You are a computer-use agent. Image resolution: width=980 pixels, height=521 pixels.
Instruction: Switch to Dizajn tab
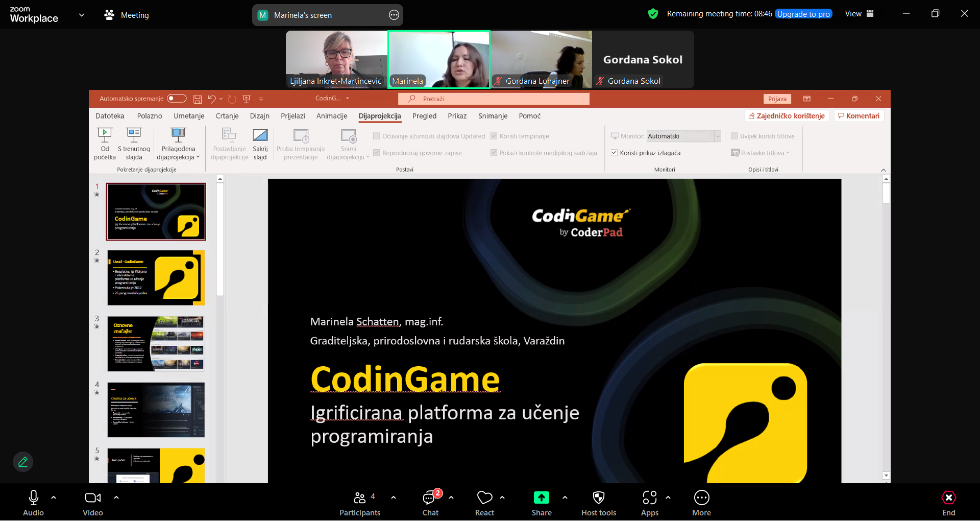pyautogui.click(x=260, y=116)
